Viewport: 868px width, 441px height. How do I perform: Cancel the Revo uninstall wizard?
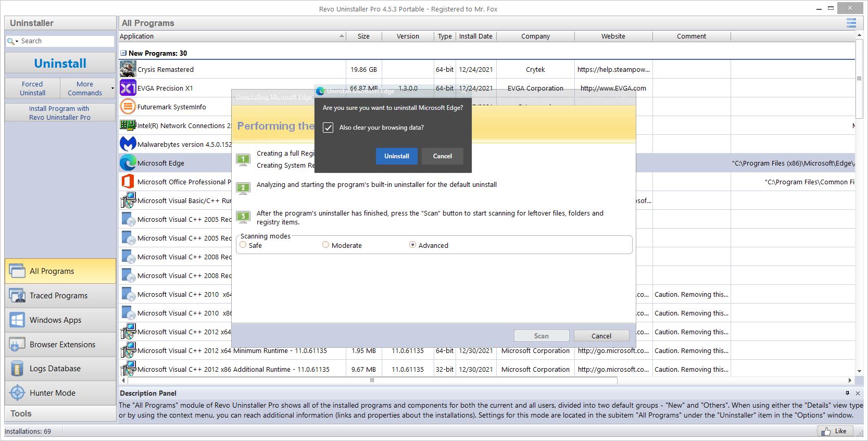click(601, 336)
